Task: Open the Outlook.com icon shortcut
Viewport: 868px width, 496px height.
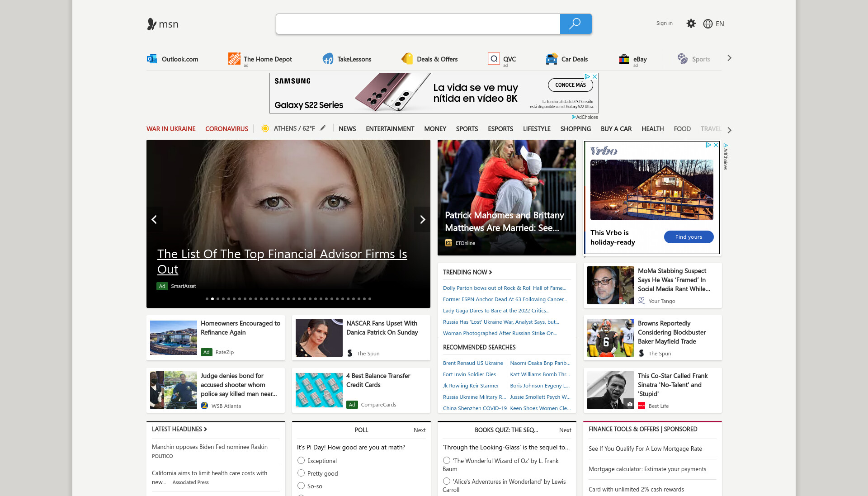Action: 152,59
